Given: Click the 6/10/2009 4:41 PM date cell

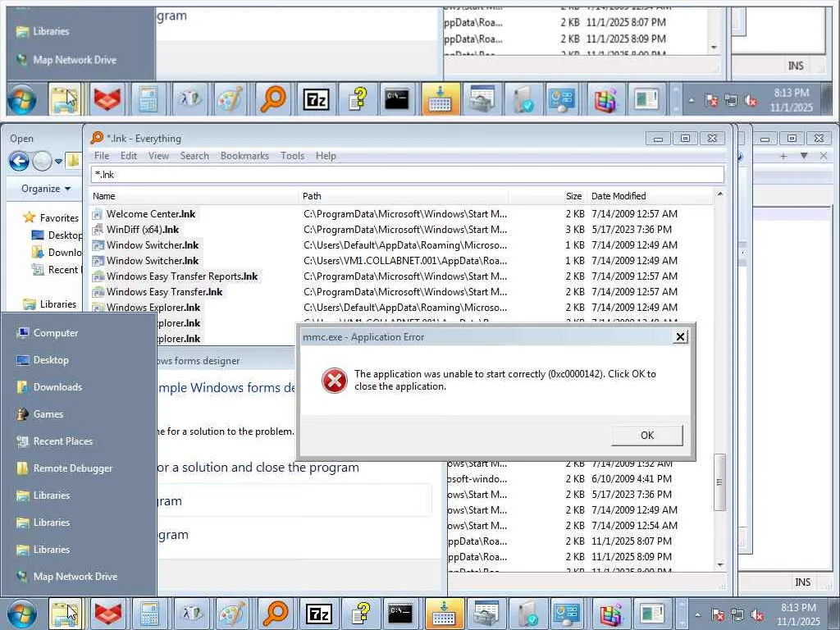Looking at the screenshot, I should tap(632, 479).
